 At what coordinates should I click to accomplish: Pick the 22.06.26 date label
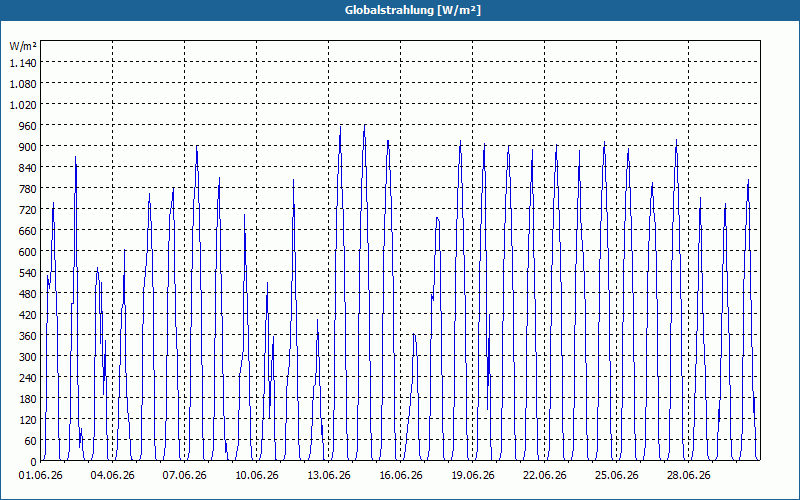tap(544, 476)
